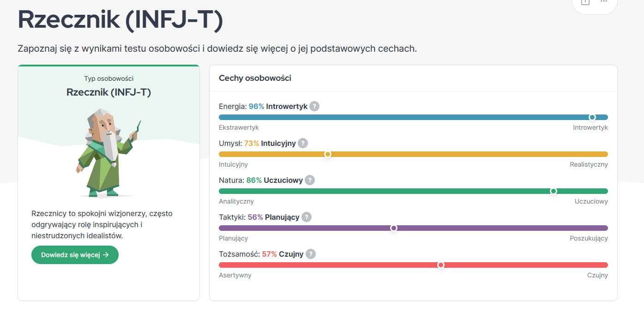Click the "Cechy osobowości" panel header
The height and width of the screenshot is (319, 644).
pos(255,78)
